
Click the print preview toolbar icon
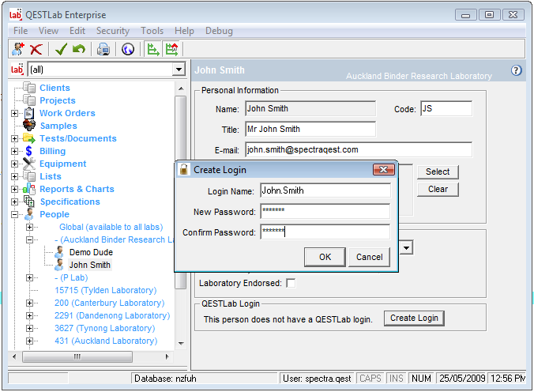tap(103, 49)
